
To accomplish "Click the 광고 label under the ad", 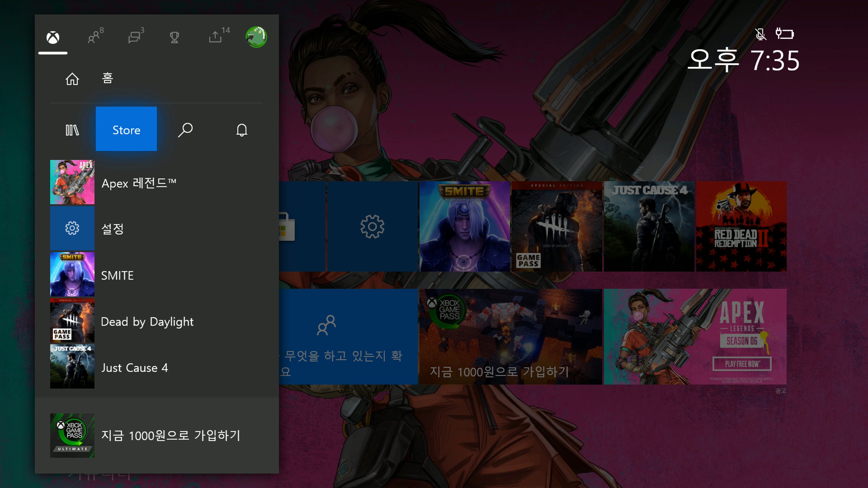I will tap(780, 391).
